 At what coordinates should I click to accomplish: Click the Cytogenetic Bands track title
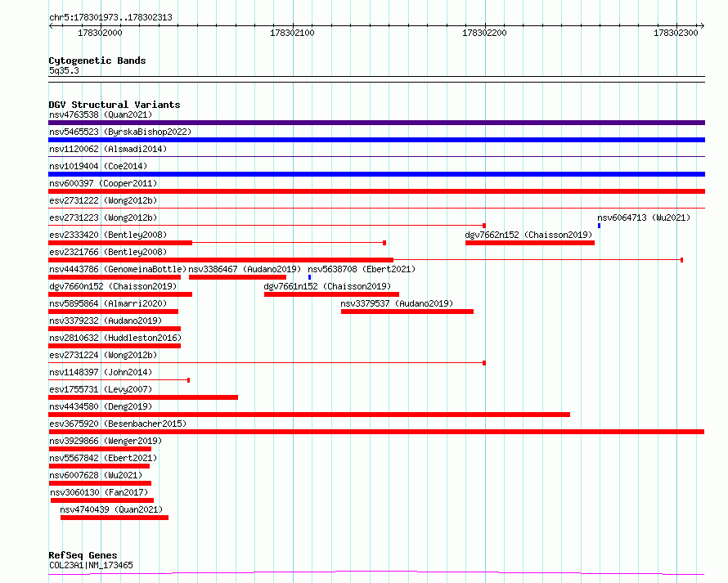tap(97, 61)
